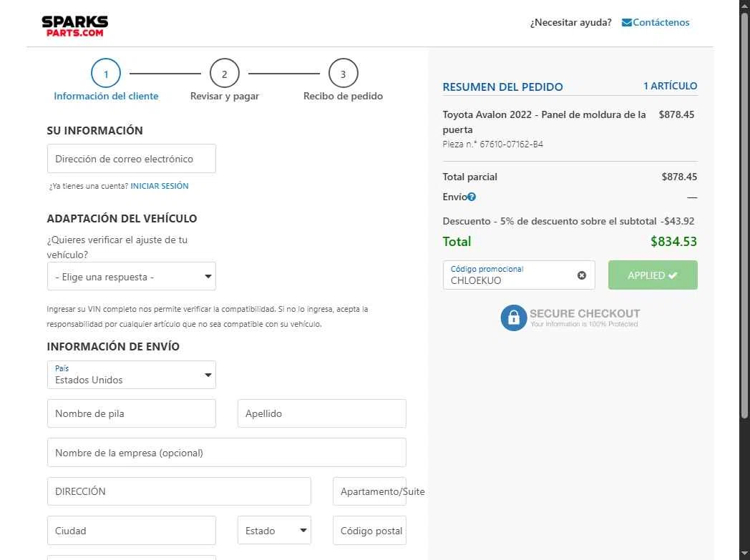
Task: Go to step 2 Revisar y pagar
Action: 224,73
